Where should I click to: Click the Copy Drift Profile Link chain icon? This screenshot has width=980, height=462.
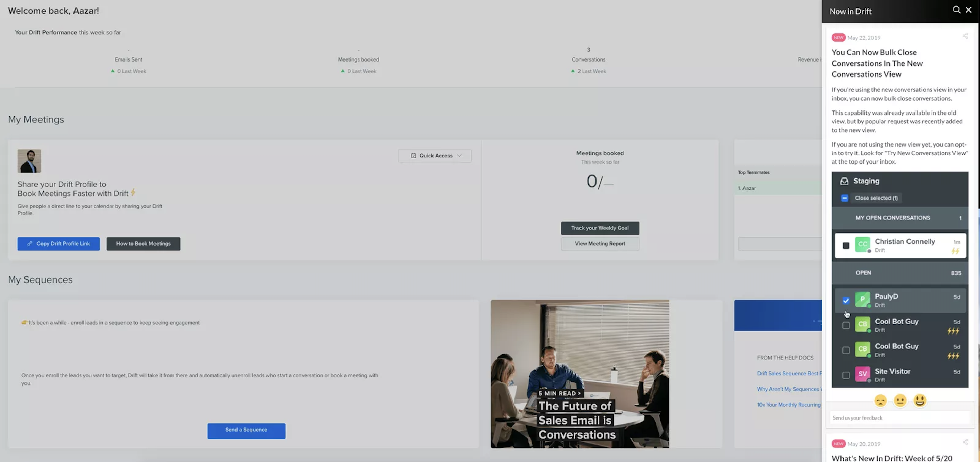pos(30,243)
